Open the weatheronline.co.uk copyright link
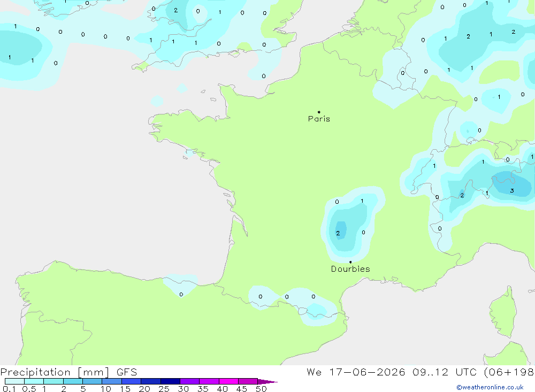 pyautogui.click(x=490, y=387)
